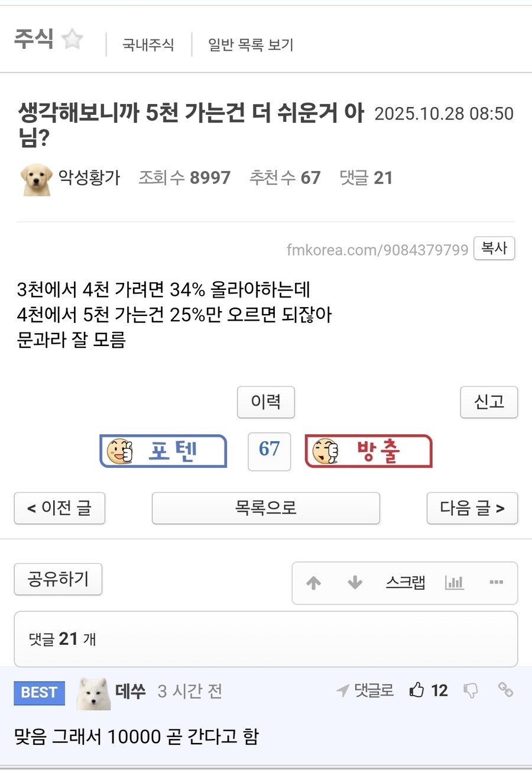
Task: Return to the list via 목록으로
Action: click(x=265, y=508)
